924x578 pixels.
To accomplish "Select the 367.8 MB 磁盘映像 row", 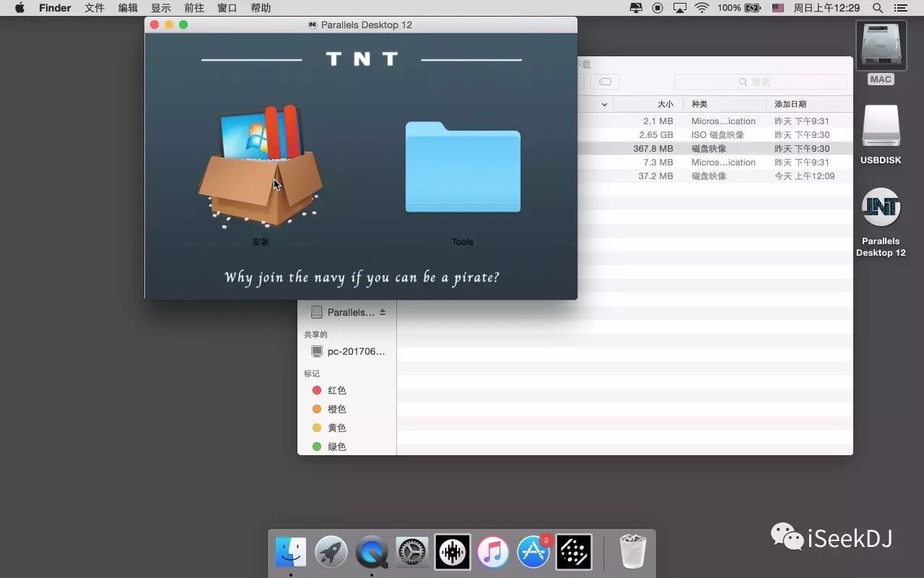I will coord(715,149).
